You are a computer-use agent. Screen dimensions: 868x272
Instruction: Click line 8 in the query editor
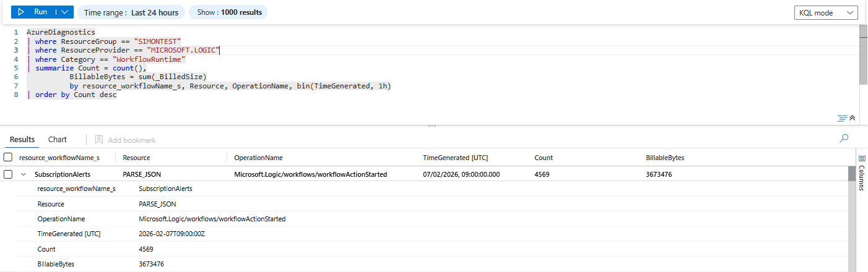pos(74,95)
